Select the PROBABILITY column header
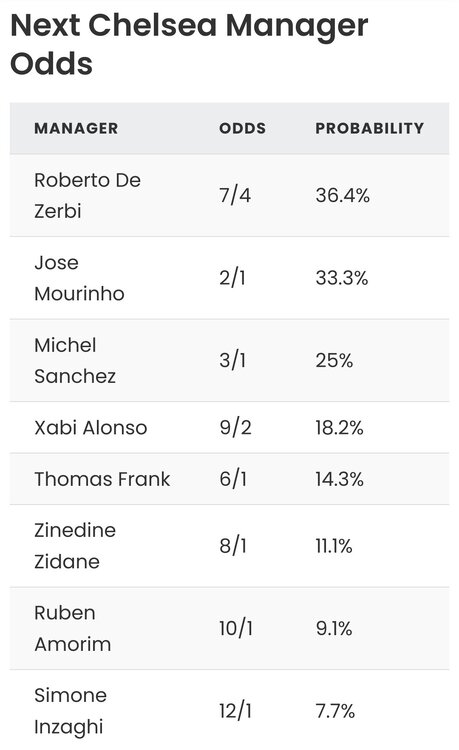Image resolution: width=459 pixels, height=750 pixels. click(370, 128)
